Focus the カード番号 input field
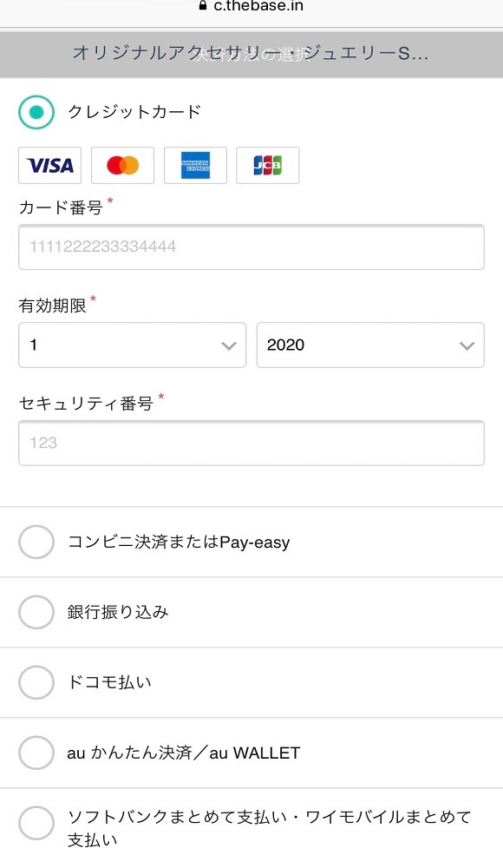 coord(251,247)
